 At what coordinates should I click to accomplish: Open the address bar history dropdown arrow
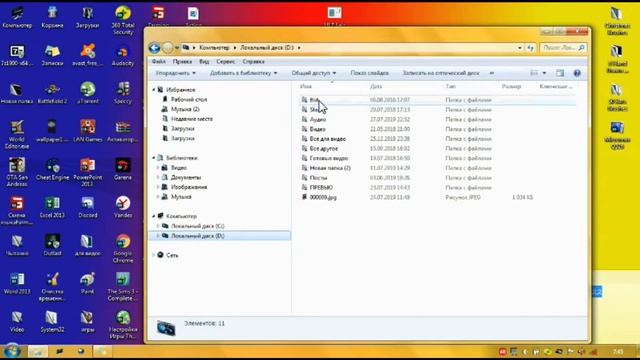tap(520, 48)
